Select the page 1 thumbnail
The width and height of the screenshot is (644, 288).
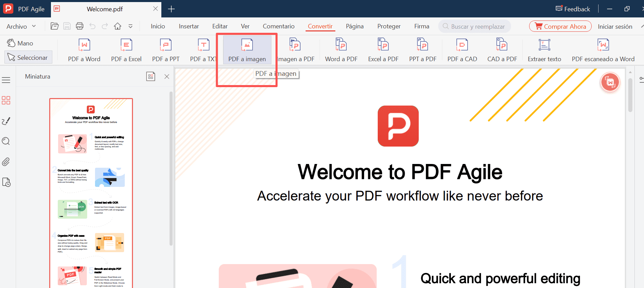[x=91, y=193]
